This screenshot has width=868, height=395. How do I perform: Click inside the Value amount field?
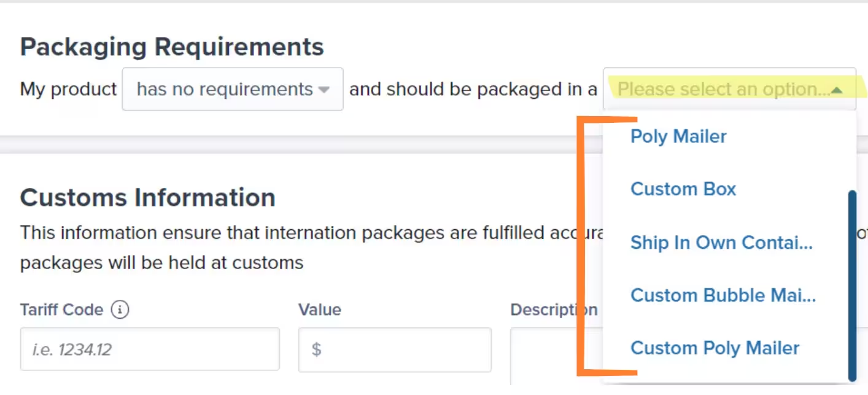[x=393, y=350]
